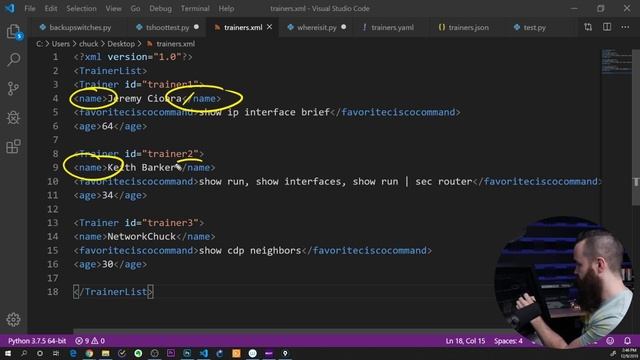Open the Terminal menu
This screenshot has height=360, width=640.
195,8
